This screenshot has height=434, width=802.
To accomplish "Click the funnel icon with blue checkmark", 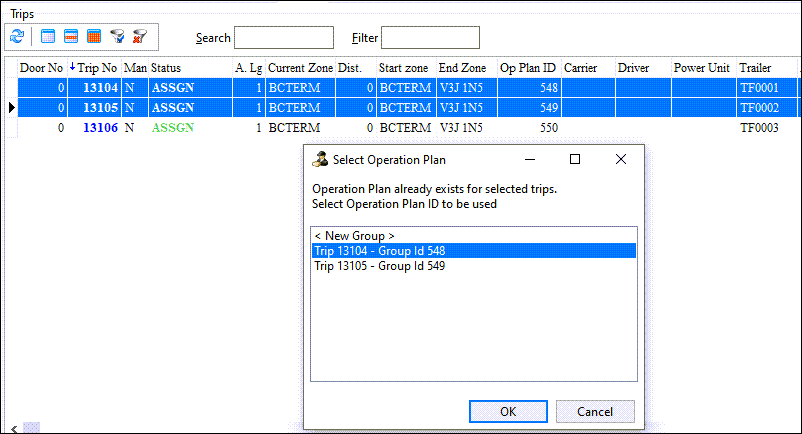I will 117,37.
